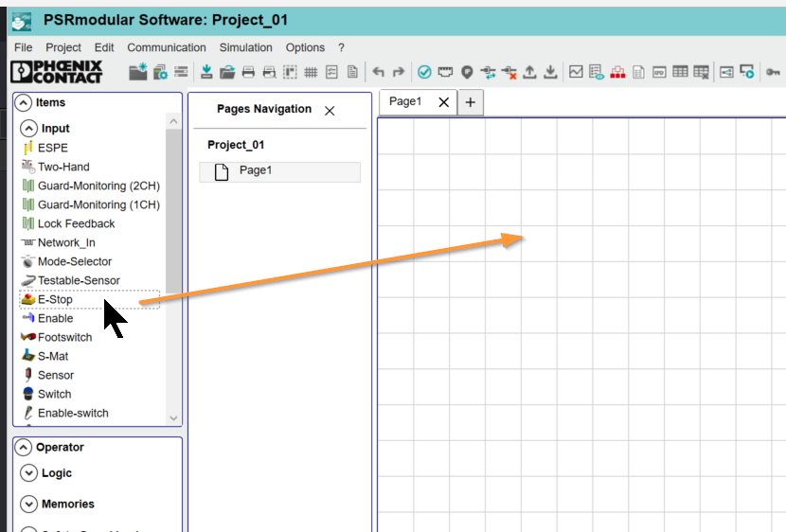Click the network port connector icon
This screenshot has width=786, height=532.
(x=445, y=72)
